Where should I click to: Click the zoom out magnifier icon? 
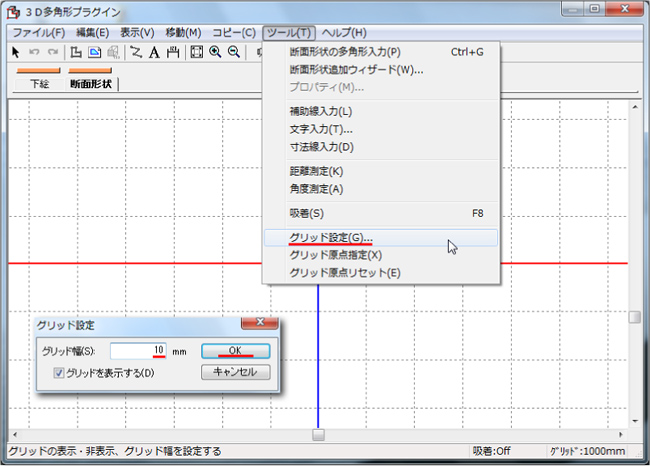233,52
